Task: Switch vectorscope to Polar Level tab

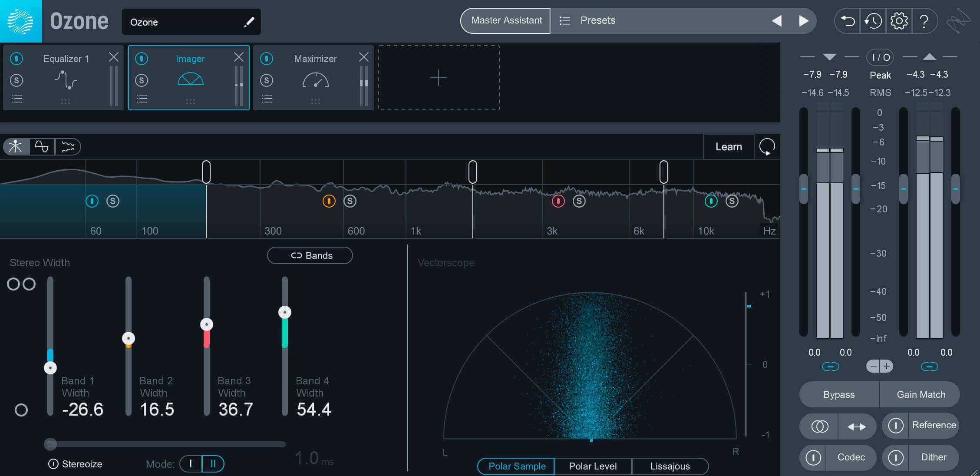Action: [x=593, y=466]
